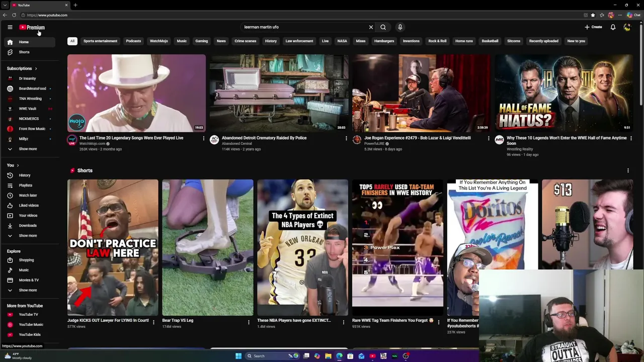This screenshot has height=362, width=644.
Task: Select WatchMojo filter chip
Action: (158, 41)
